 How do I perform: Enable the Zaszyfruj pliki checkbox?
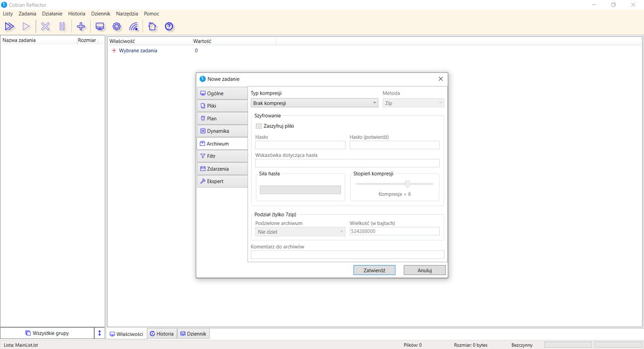click(x=259, y=126)
